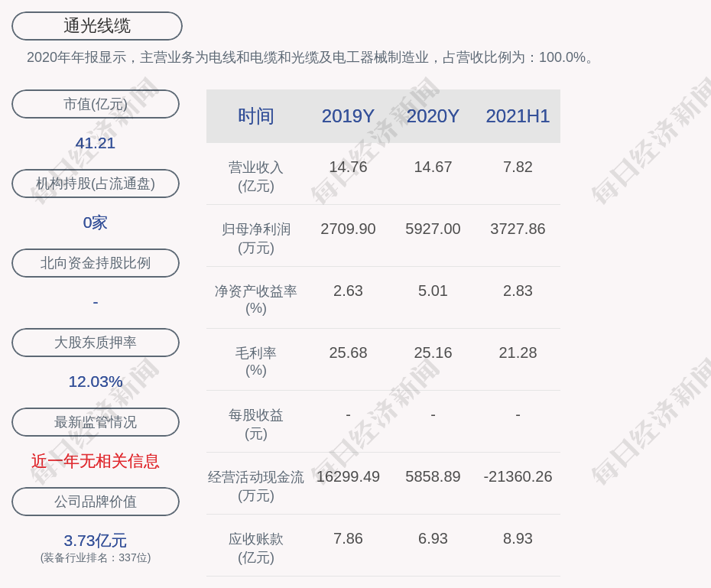Click the ROE value 2.63
This screenshot has width=711, height=588.
348,291
